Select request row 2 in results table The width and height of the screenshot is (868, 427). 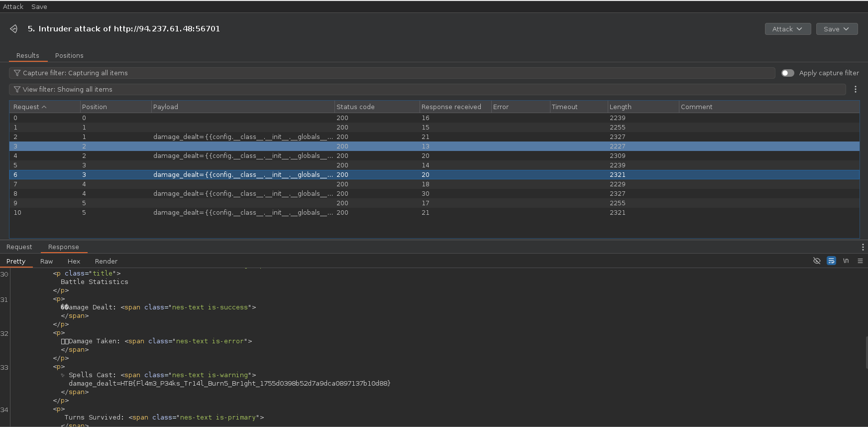(434, 137)
